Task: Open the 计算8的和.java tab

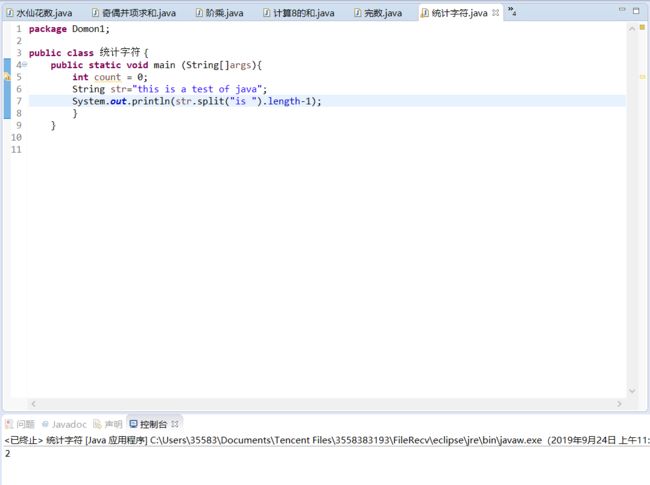Action: click(x=298, y=13)
